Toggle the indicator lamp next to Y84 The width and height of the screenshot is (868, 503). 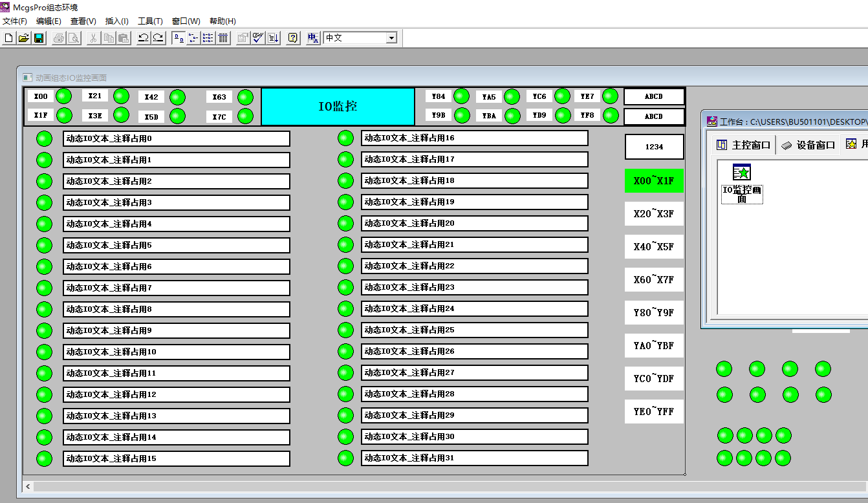click(461, 96)
